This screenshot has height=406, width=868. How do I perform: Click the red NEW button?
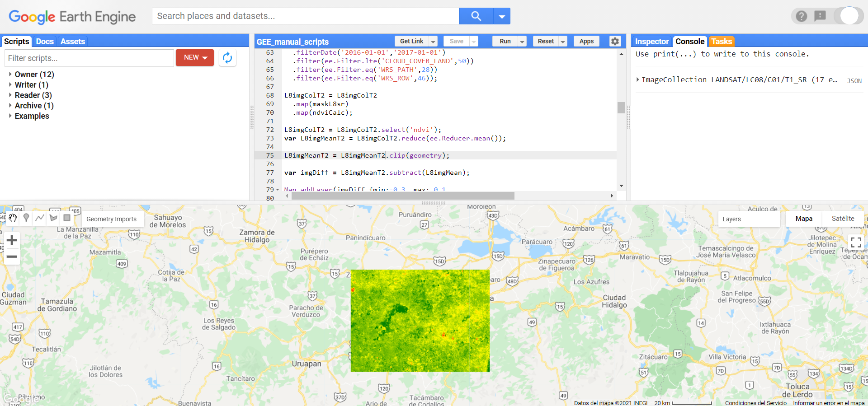(x=195, y=58)
